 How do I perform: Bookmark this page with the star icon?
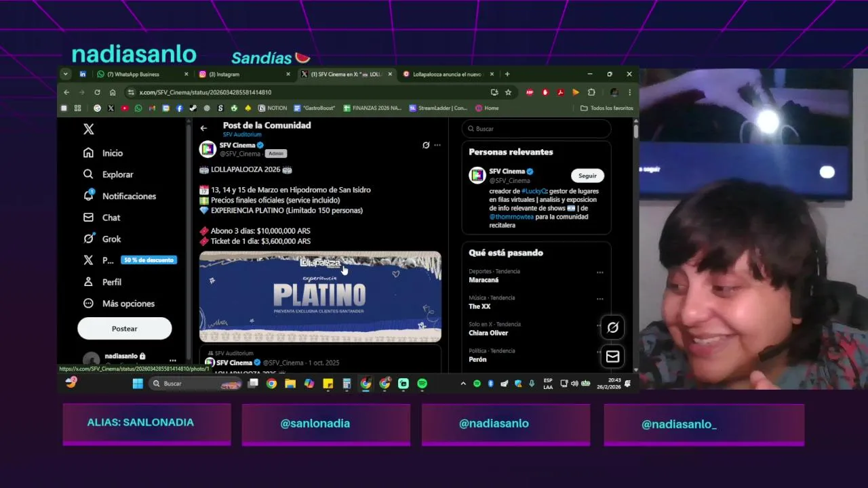click(x=508, y=92)
